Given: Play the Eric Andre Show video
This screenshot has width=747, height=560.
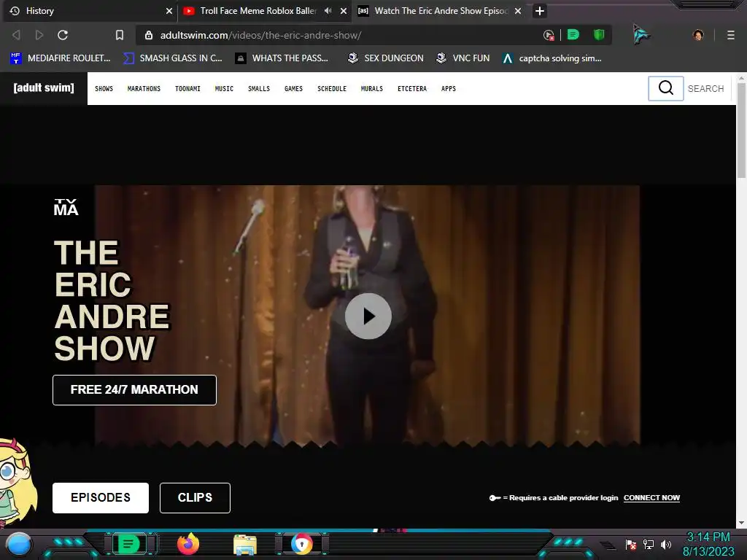Looking at the screenshot, I should tap(368, 316).
